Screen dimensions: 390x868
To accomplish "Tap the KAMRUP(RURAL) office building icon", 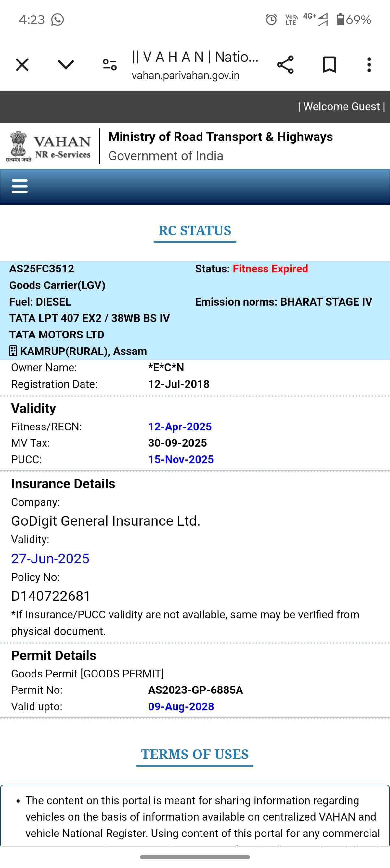I will pos(13,351).
